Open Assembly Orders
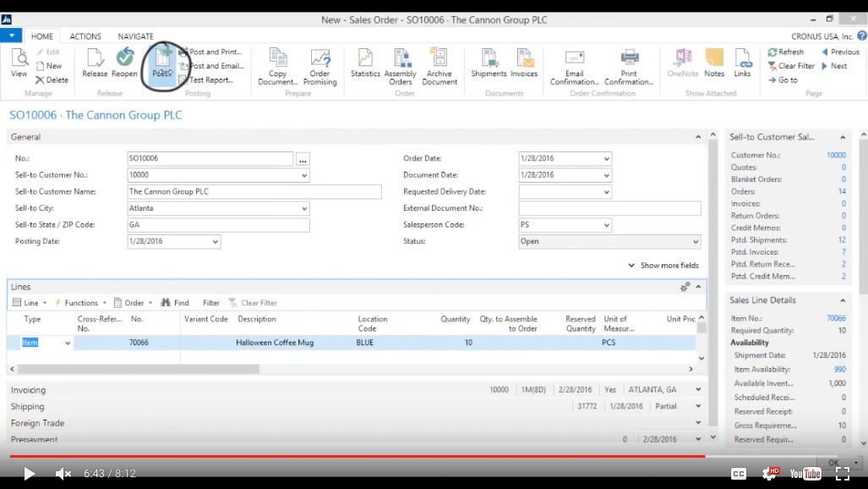 tap(401, 66)
